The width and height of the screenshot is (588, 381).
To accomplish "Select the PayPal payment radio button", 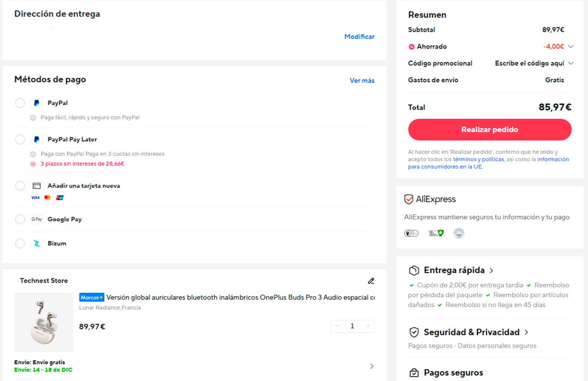I will point(20,103).
